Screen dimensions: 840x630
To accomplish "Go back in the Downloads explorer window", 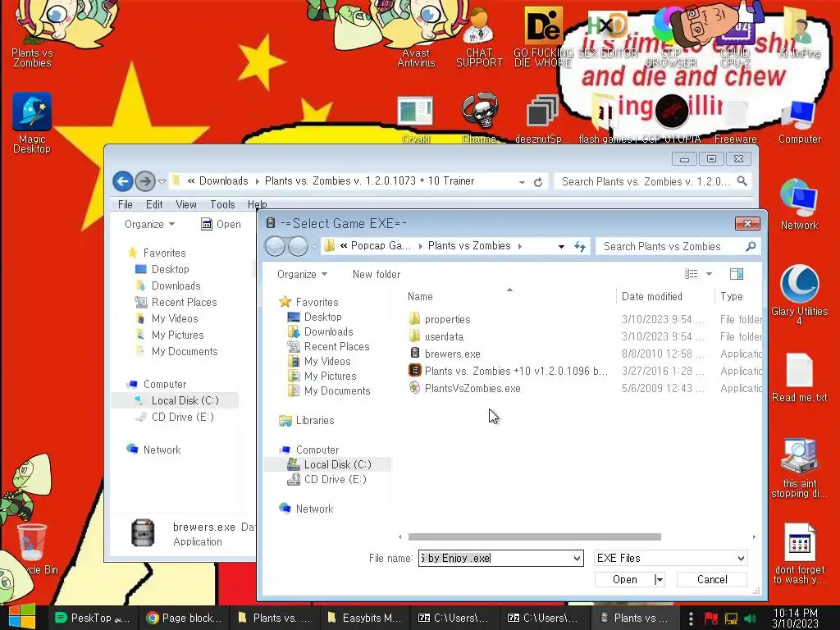I will coord(123,181).
